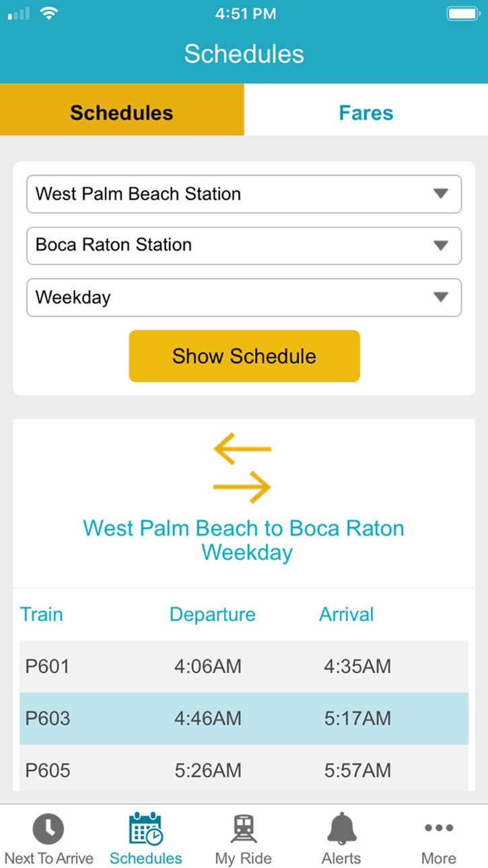Viewport: 488px width, 868px height.
Task: Open the Weekday schedule type dropdown
Action: coord(244,297)
